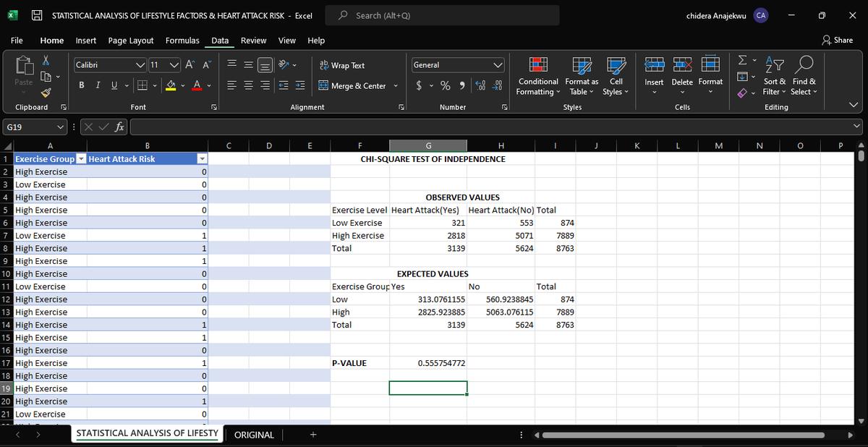868x447 pixels.
Task: Open Sort & Filter menu
Action: 775,77
